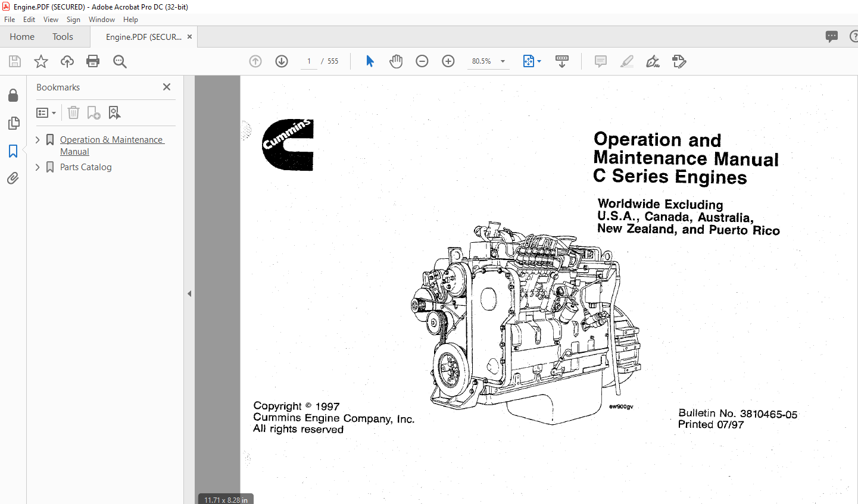Viewport: 858px width, 504px height.
Task: Go to next page arrow
Action: (x=282, y=61)
